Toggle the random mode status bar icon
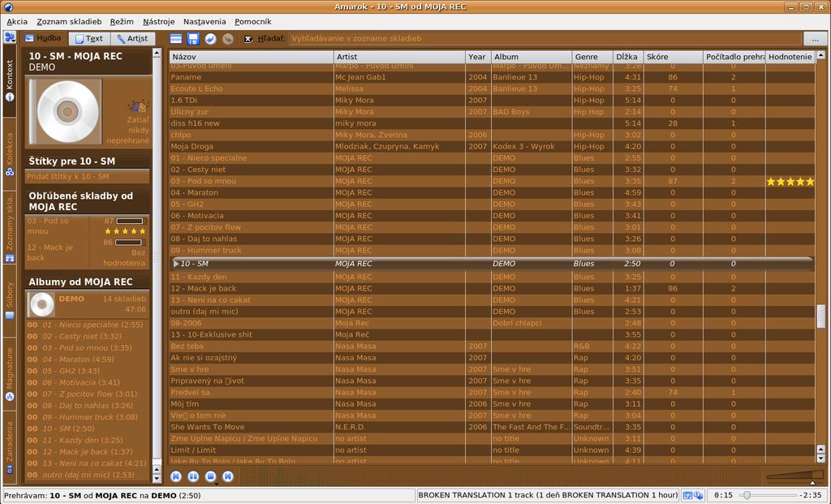The height and width of the screenshot is (504, 831). [699, 496]
